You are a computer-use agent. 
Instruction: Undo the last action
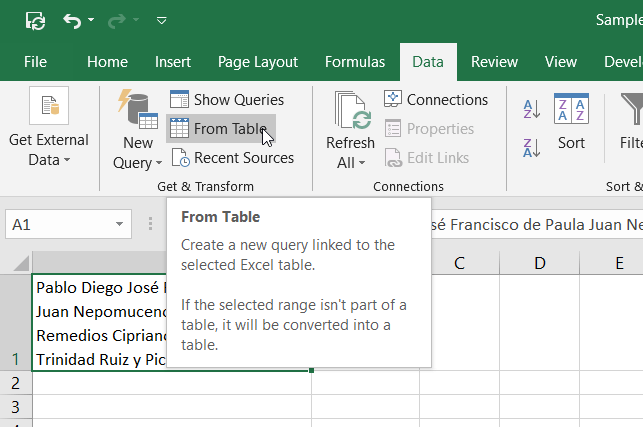pyautogui.click(x=72, y=21)
